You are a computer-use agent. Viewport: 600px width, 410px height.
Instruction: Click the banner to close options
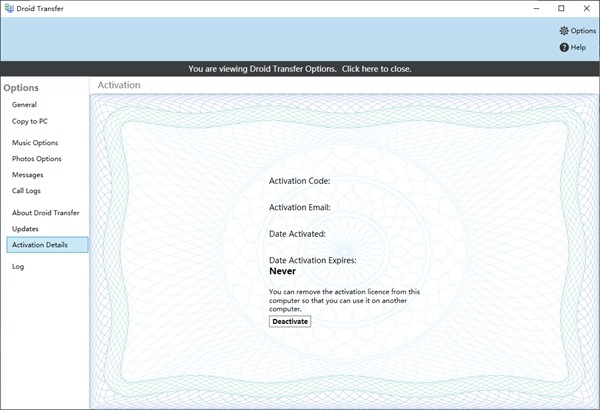pos(300,69)
